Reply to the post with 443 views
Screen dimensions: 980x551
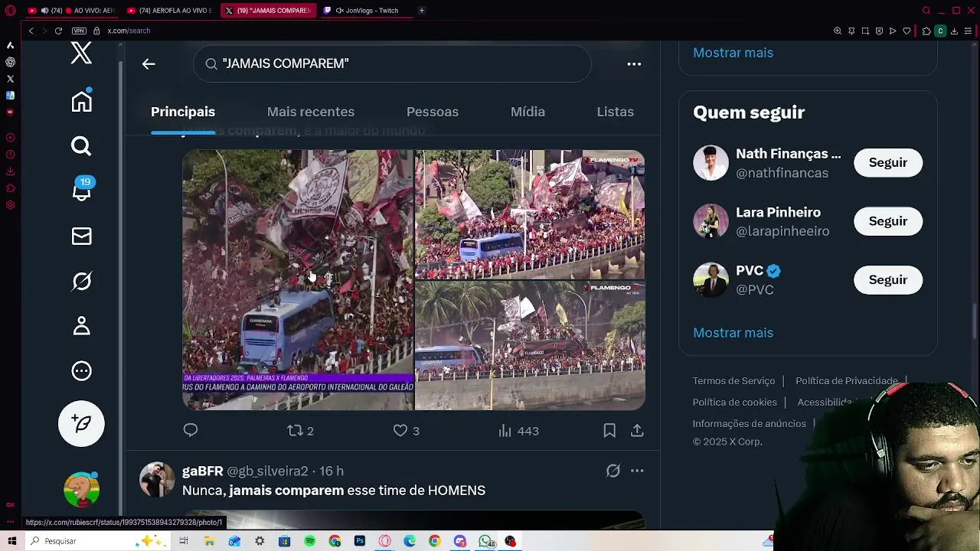click(x=191, y=431)
